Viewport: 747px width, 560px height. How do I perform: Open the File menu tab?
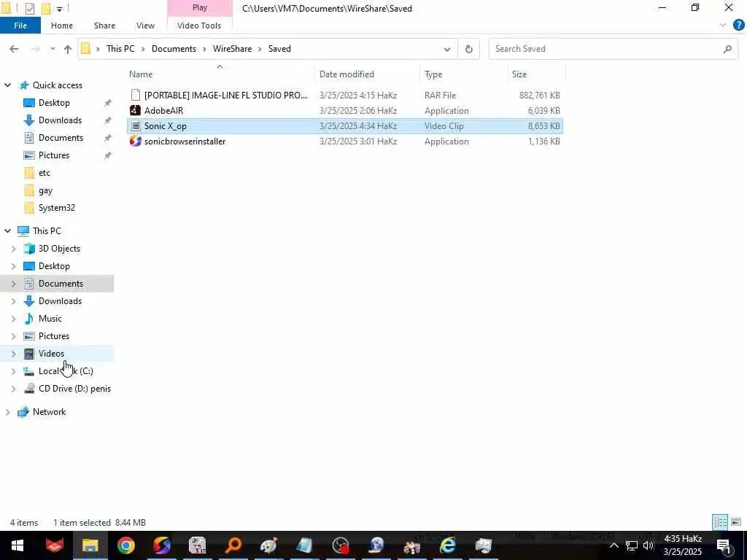(20, 26)
